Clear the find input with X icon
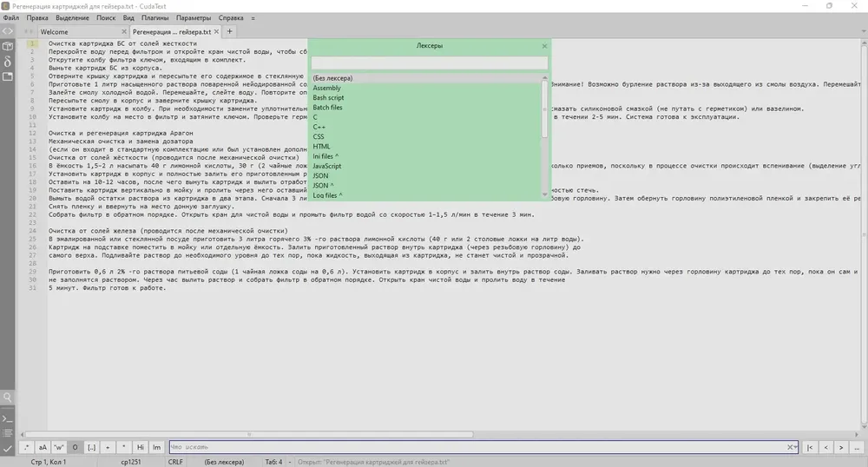The image size is (868, 467). pyautogui.click(x=790, y=447)
